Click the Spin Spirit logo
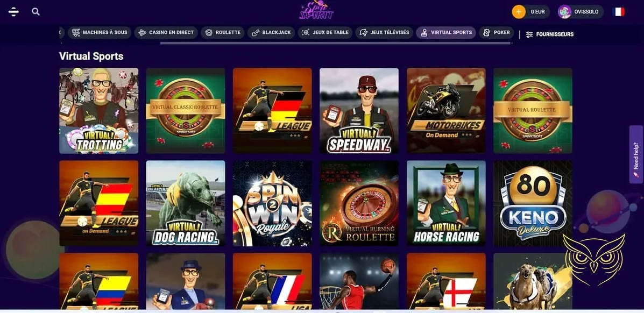 coord(316,11)
